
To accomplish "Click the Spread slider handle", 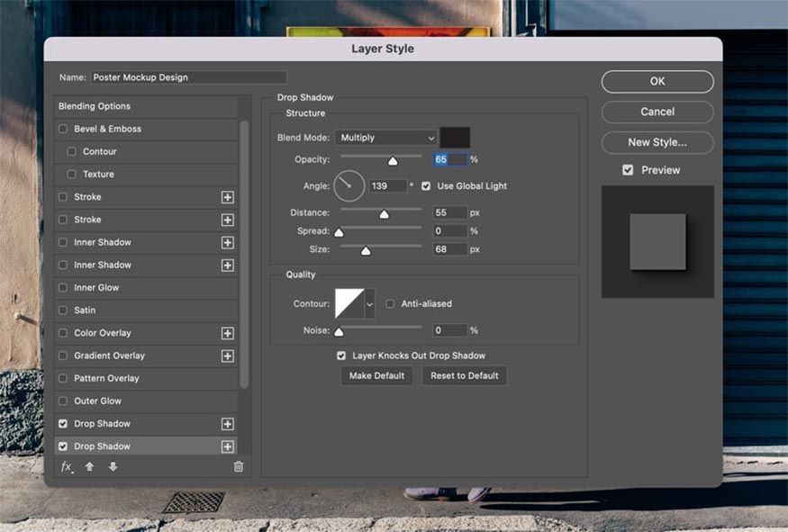I will tap(340, 232).
